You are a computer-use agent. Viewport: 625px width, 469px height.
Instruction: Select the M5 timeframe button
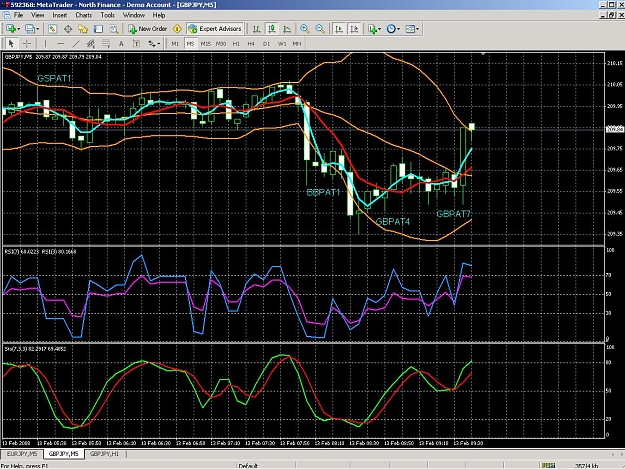(190, 43)
